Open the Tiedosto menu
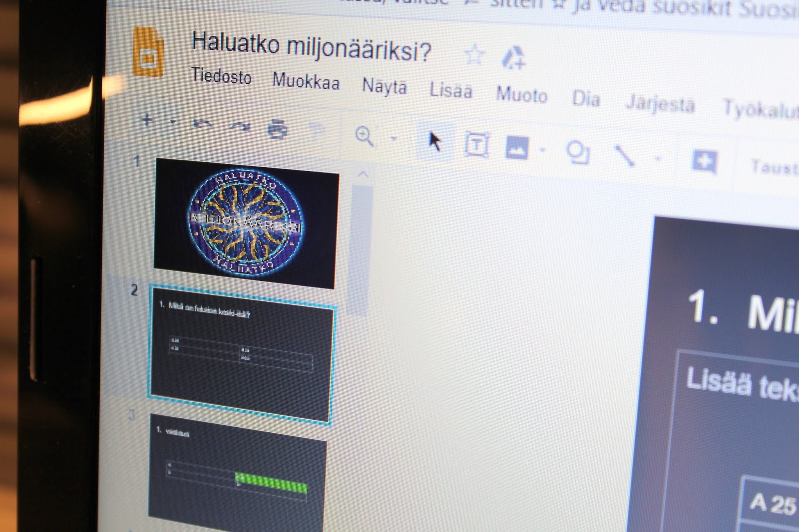799x532 pixels. point(221,76)
